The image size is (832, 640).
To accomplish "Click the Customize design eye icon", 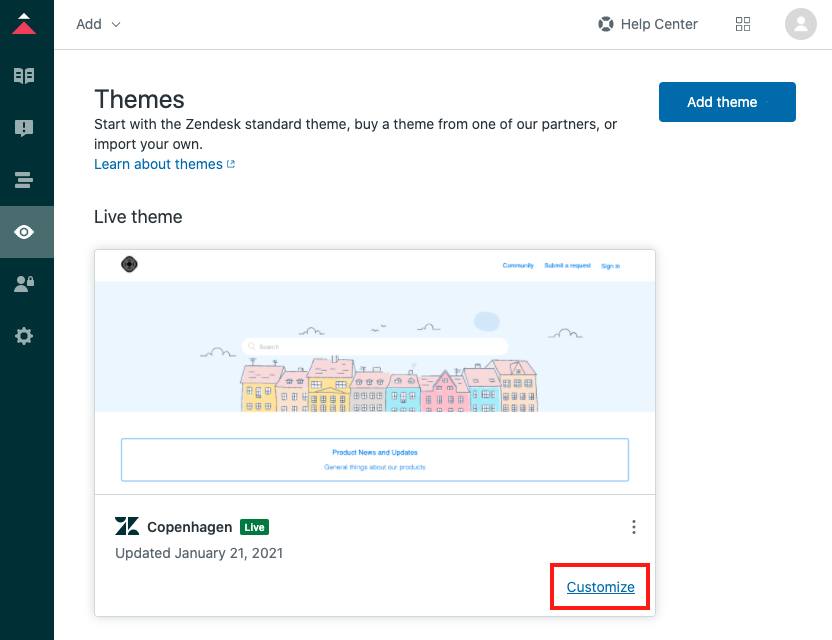I will pos(24,232).
